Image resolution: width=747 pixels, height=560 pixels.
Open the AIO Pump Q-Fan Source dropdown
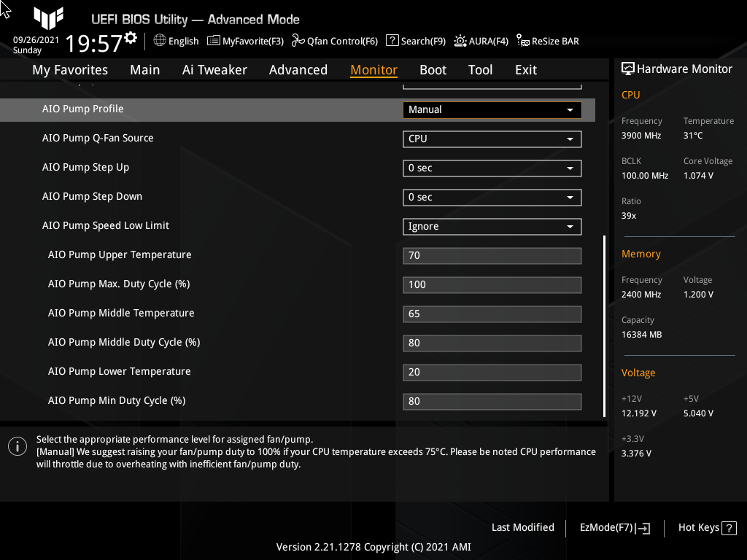coord(492,139)
